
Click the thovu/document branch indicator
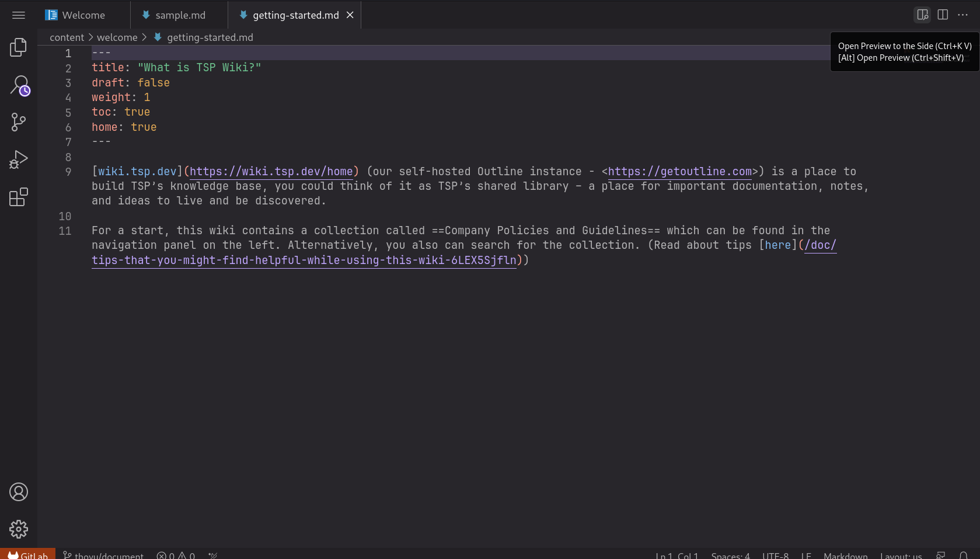(103, 554)
